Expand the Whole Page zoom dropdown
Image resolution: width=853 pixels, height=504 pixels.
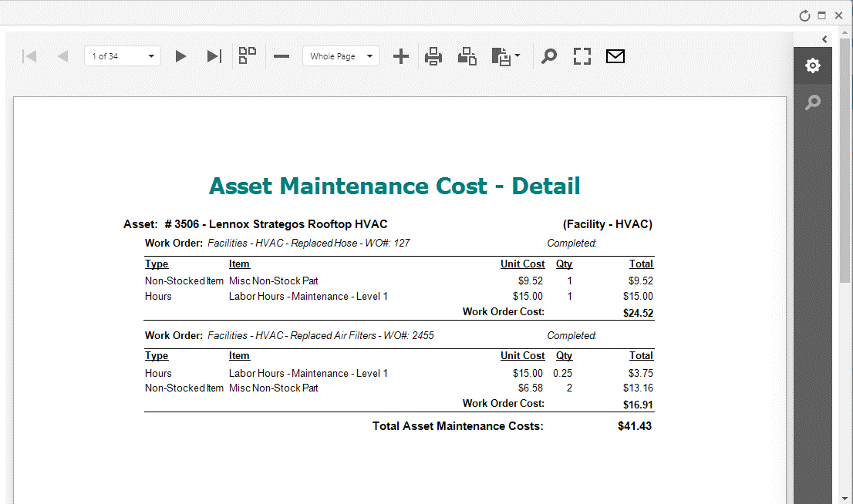coord(369,56)
